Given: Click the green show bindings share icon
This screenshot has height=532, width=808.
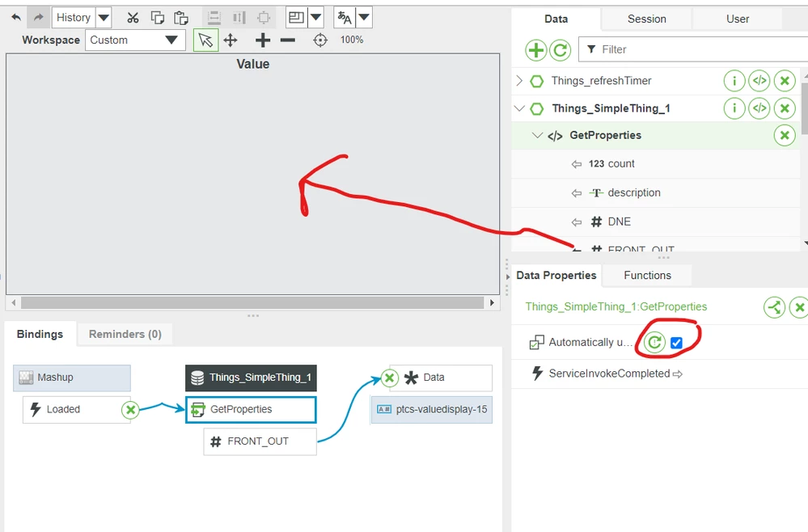Looking at the screenshot, I should pyautogui.click(x=774, y=308).
